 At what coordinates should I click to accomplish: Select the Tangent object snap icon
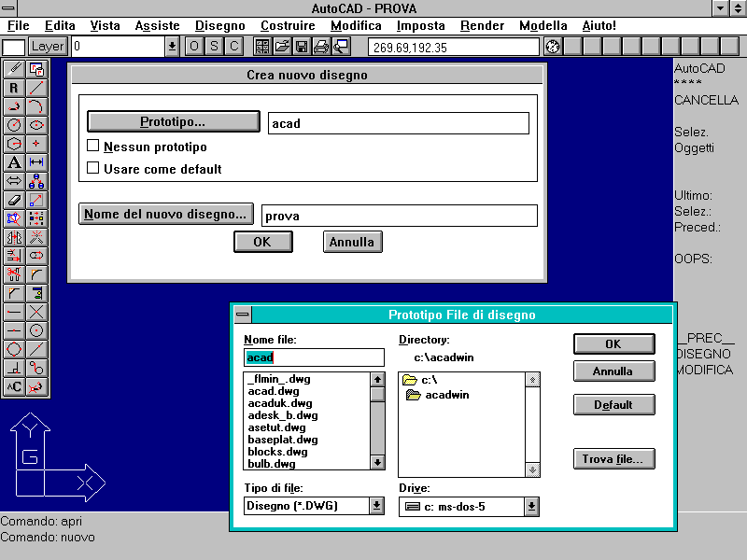click(x=36, y=368)
